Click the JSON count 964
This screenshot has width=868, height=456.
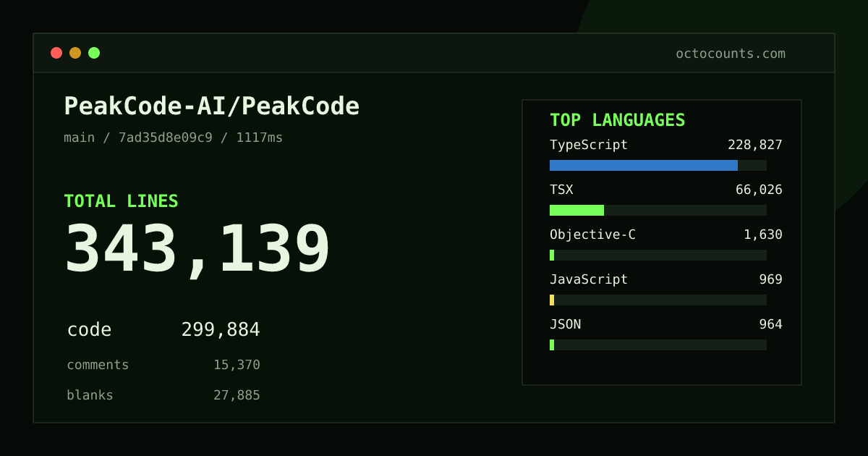[770, 324]
